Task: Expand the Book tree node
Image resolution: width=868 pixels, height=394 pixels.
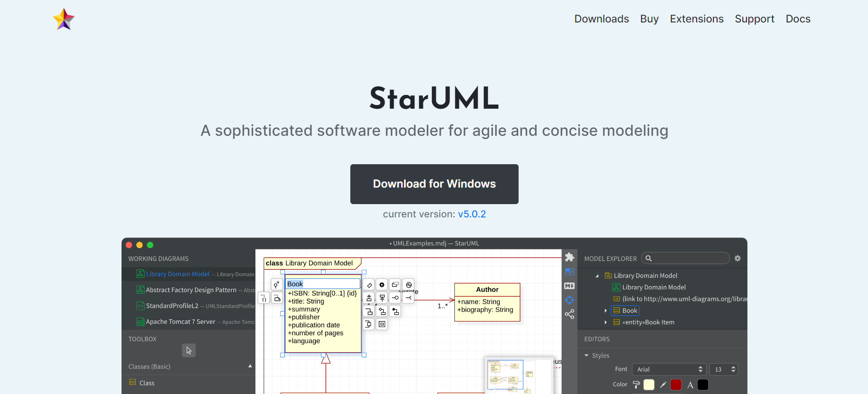Action: click(x=606, y=311)
